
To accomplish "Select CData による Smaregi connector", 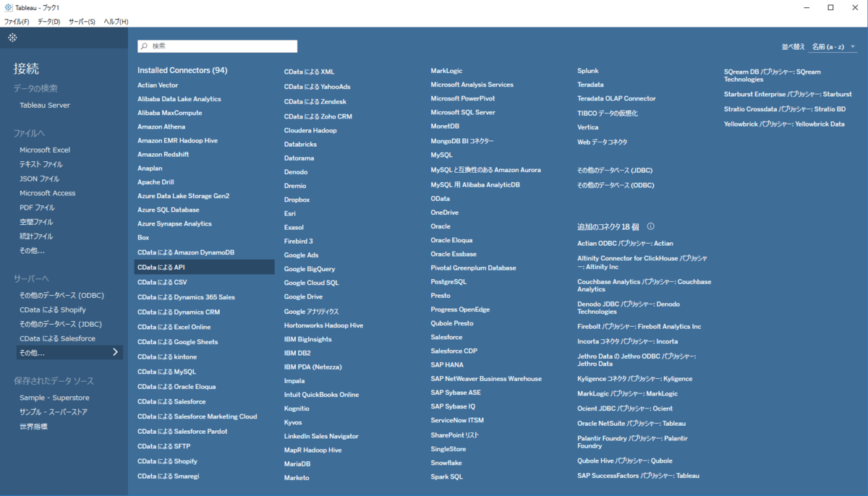I will (169, 476).
